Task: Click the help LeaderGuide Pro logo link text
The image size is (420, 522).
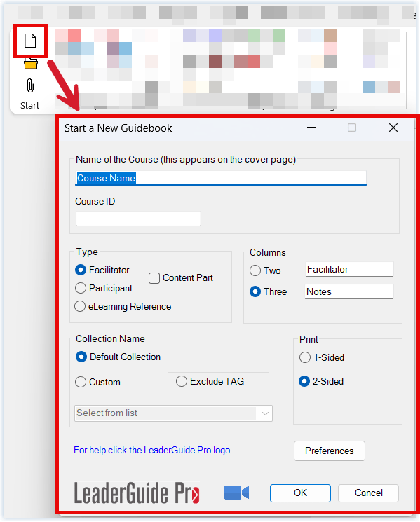Action: click(153, 450)
